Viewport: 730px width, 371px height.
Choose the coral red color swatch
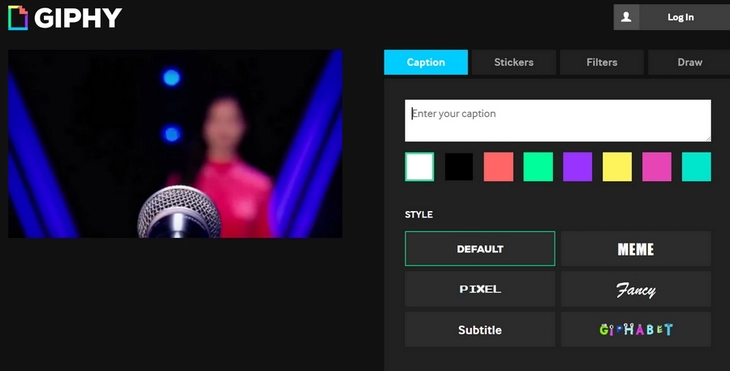pos(498,167)
